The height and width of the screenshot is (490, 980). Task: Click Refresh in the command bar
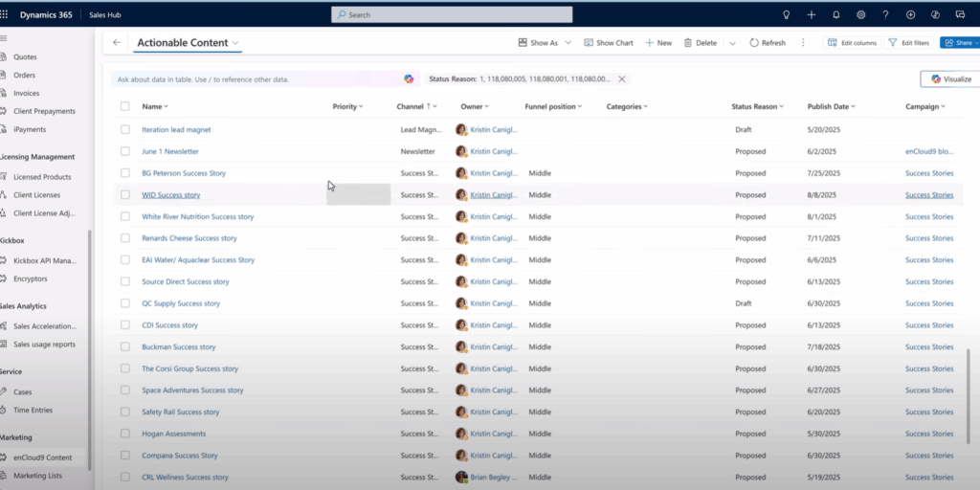tap(768, 42)
